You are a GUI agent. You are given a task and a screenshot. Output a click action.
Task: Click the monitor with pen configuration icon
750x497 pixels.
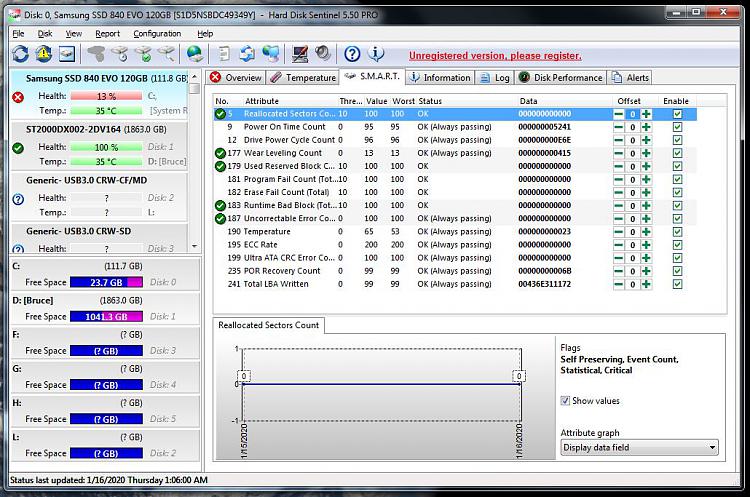pos(300,54)
